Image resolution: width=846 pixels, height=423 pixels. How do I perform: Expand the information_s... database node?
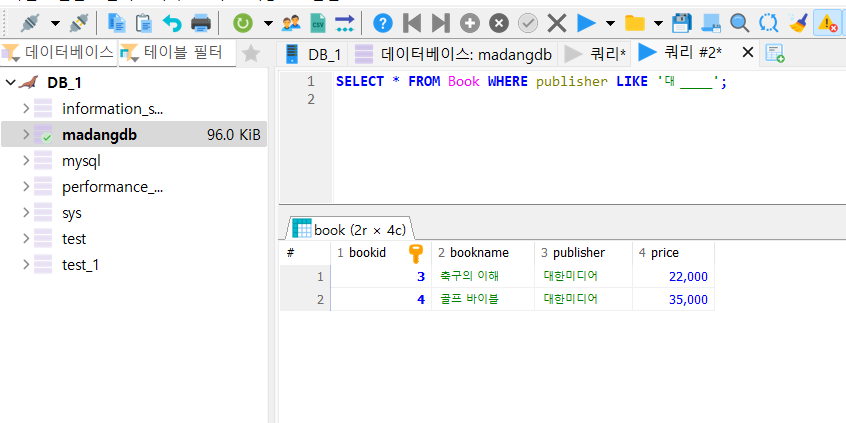(25, 108)
